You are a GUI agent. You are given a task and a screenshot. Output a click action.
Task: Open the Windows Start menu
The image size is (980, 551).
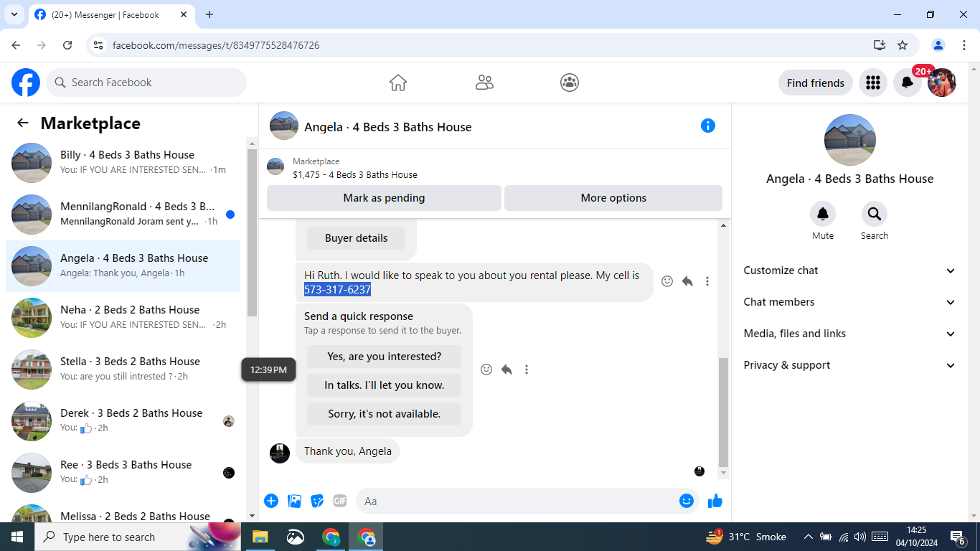coord(17,537)
